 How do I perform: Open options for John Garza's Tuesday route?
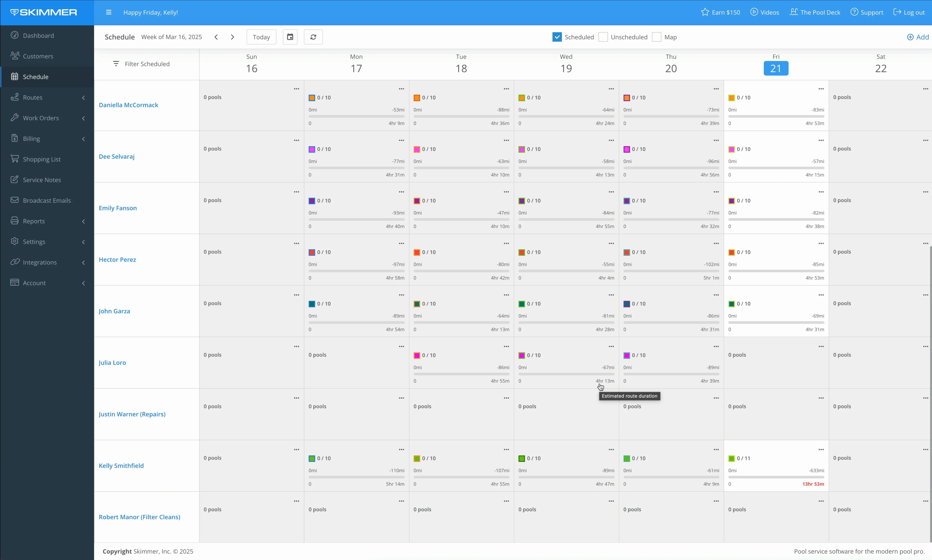tap(506, 295)
